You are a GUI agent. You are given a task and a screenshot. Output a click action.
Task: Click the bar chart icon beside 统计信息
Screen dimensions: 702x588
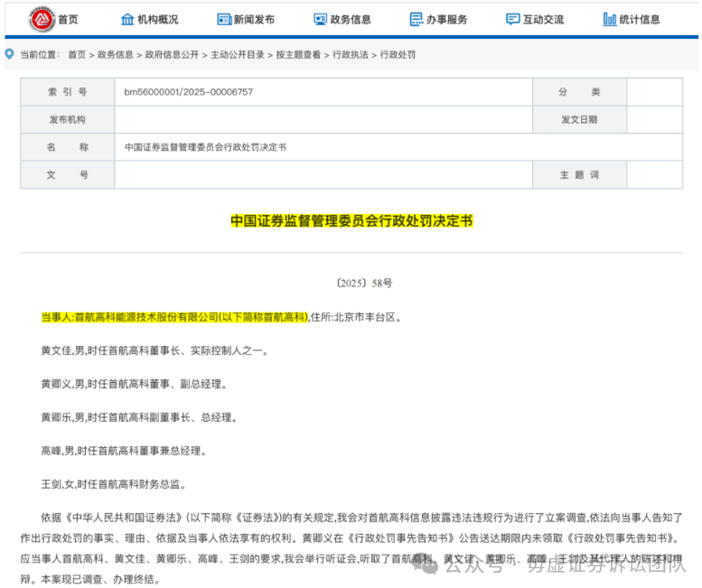610,19
